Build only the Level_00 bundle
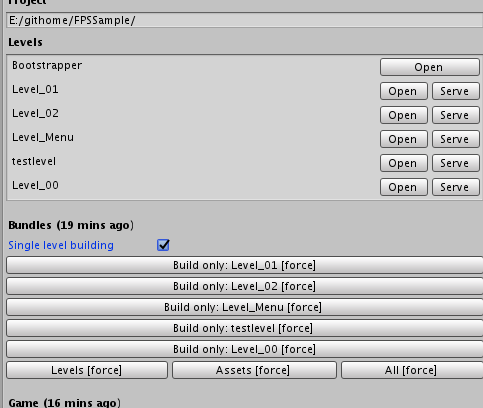Screen dimensions: 483x408 244,349
